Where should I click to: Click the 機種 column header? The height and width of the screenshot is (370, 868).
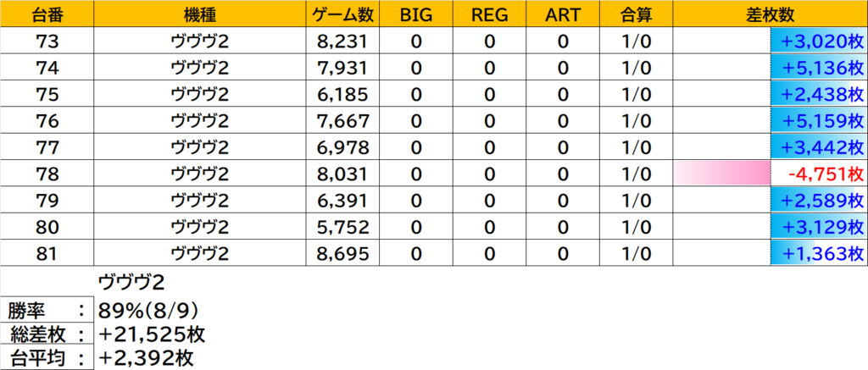click(200, 14)
